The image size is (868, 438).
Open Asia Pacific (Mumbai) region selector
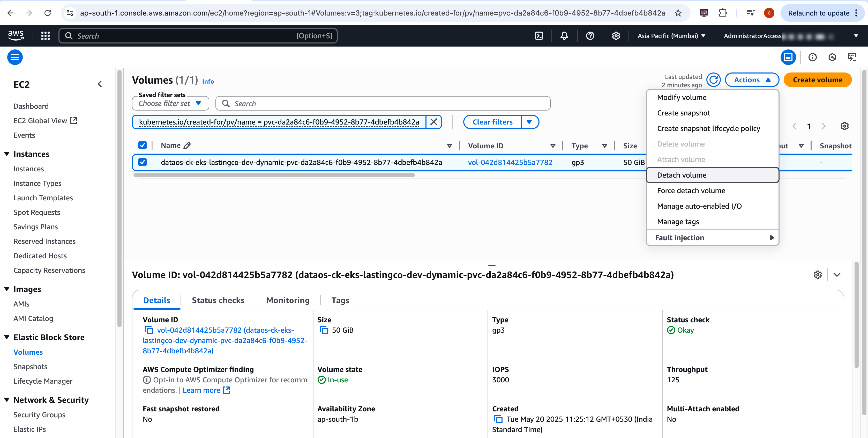point(671,36)
